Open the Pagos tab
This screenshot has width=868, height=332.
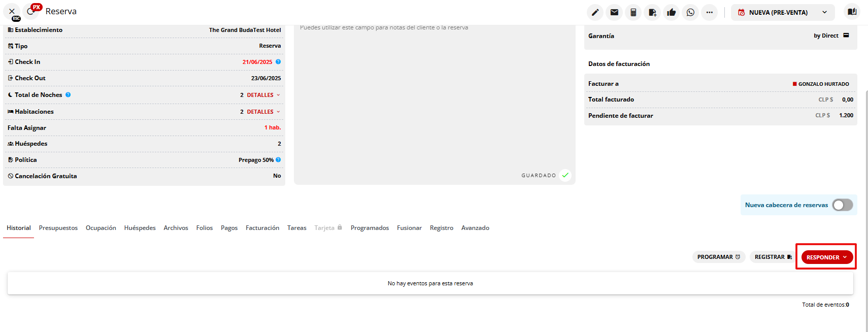point(229,228)
